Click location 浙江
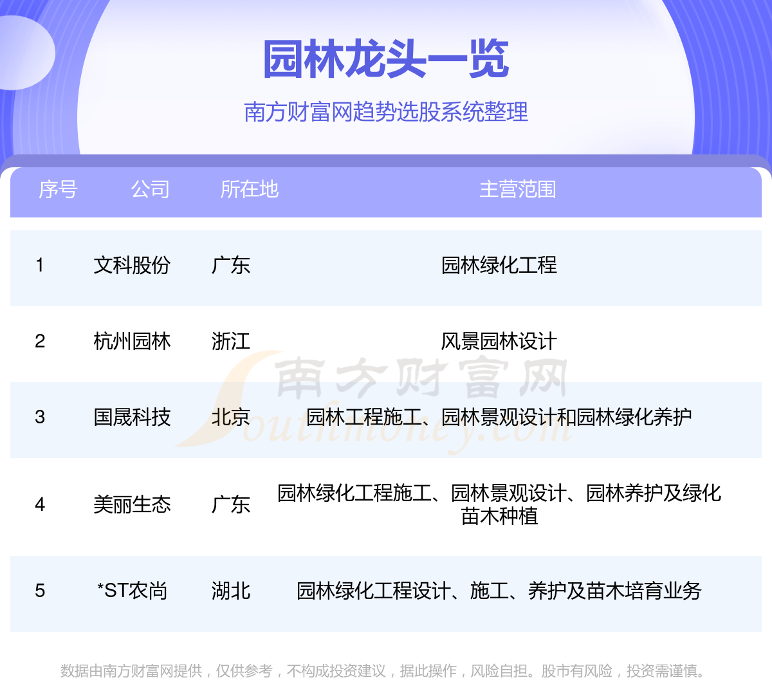Screen dimensions: 772x700 (x=231, y=341)
